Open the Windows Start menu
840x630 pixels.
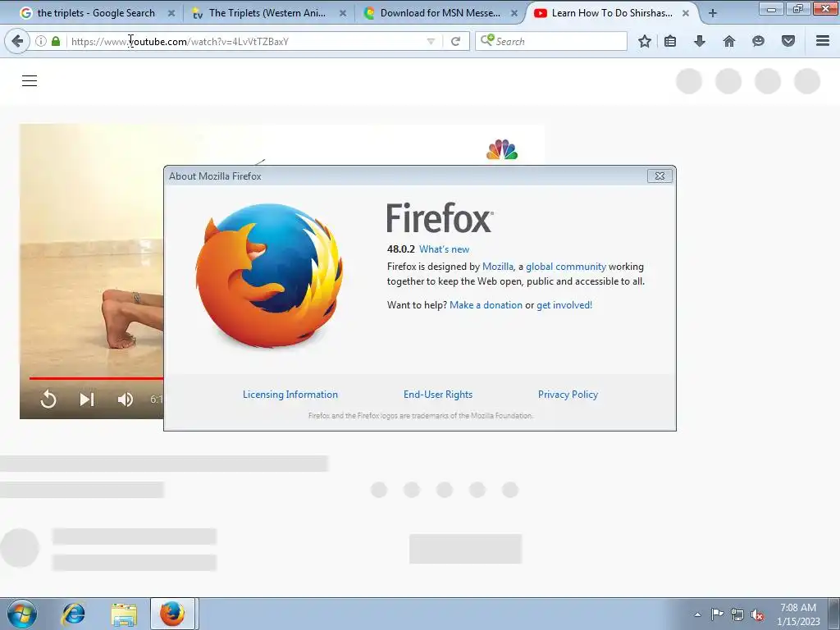pos(22,614)
